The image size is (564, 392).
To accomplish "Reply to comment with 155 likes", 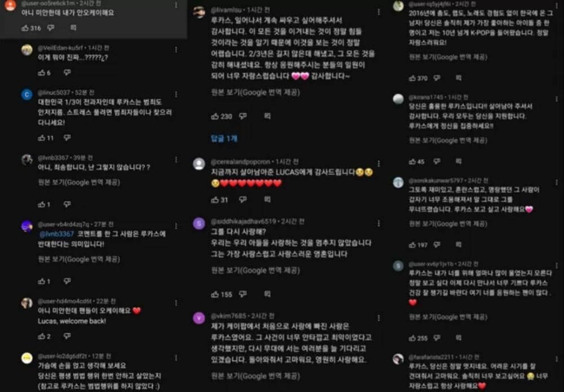I will click(x=267, y=294).
